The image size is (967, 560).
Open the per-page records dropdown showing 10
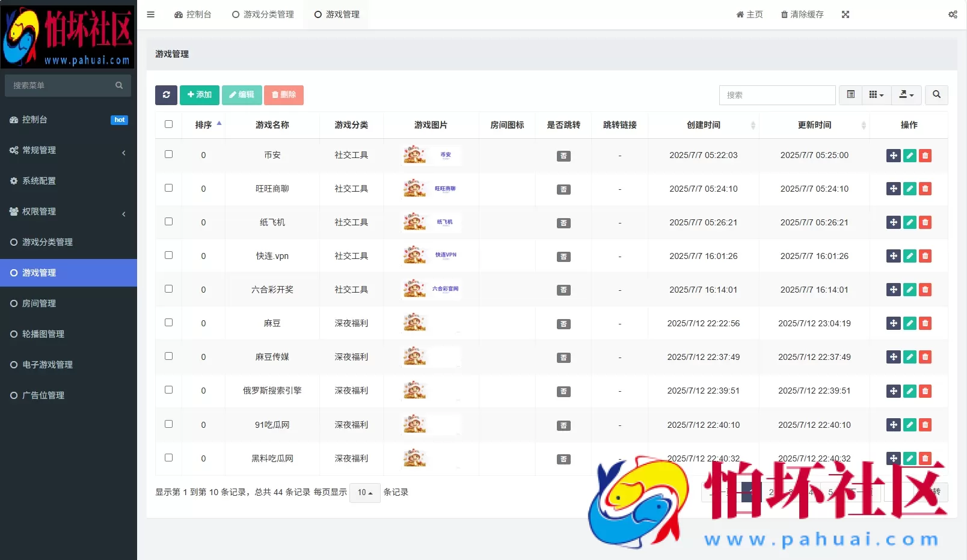point(364,493)
